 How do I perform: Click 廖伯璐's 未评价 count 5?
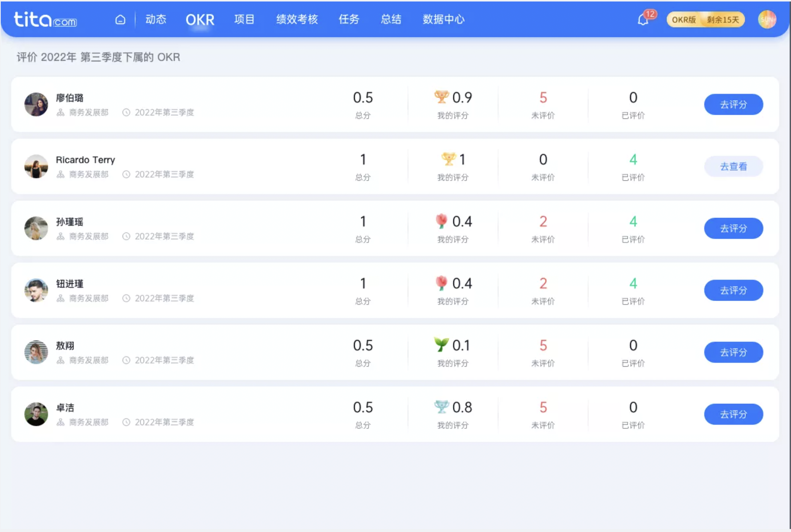tap(543, 97)
